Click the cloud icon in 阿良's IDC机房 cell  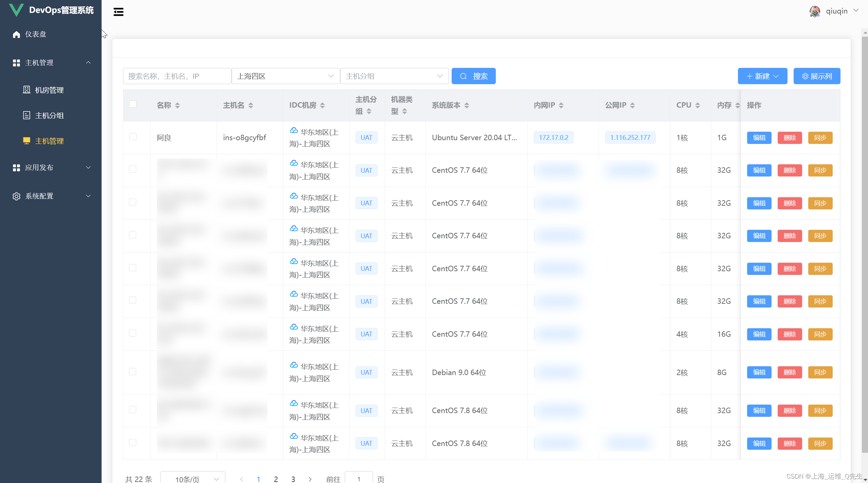293,131
